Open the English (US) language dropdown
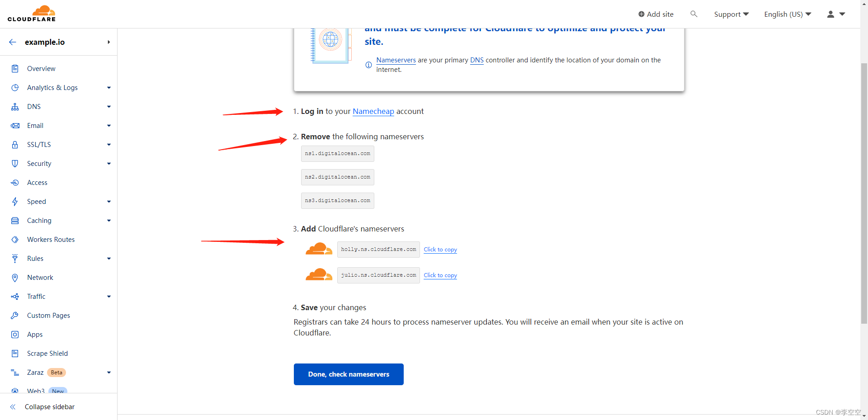This screenshot has width=868, height=420. (788, 14)
